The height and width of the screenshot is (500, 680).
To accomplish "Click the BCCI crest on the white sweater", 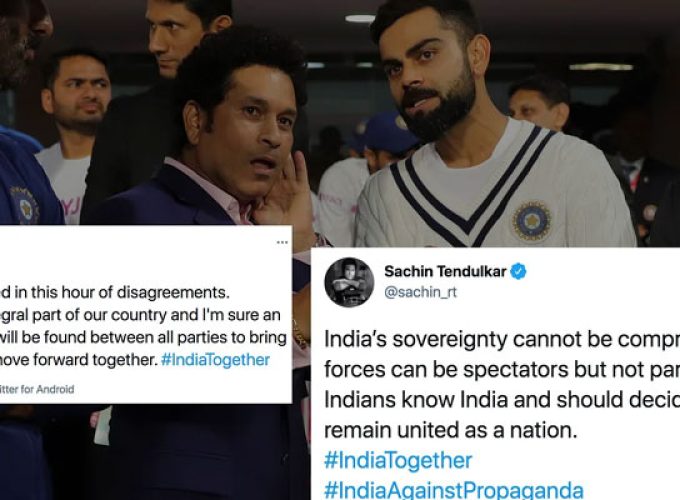I will (531, 222).
